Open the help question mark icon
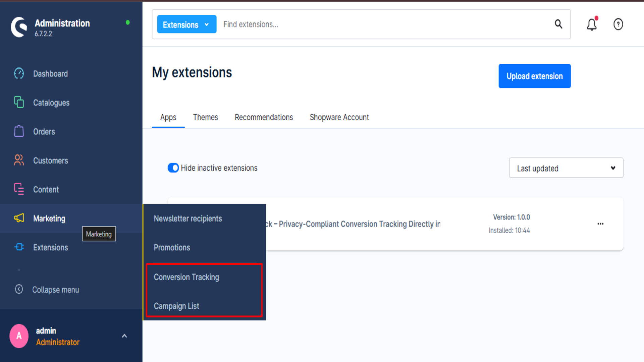 (x=618, y=24)
